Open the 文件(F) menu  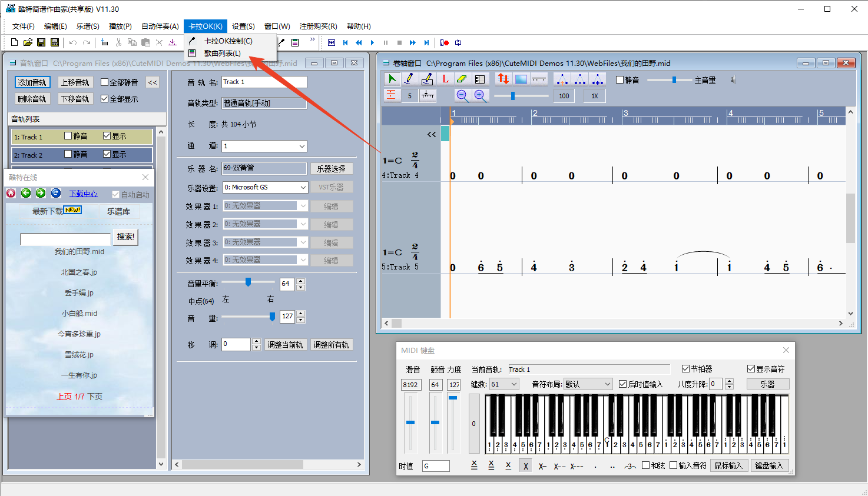pyautogui.click(x=24, y=26)
